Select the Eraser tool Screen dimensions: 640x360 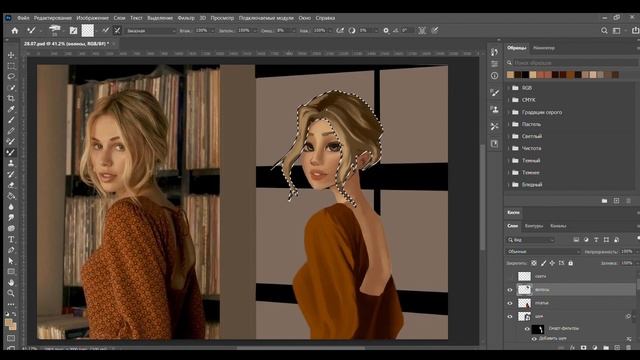pyautogui.click(x=11, y=185)
